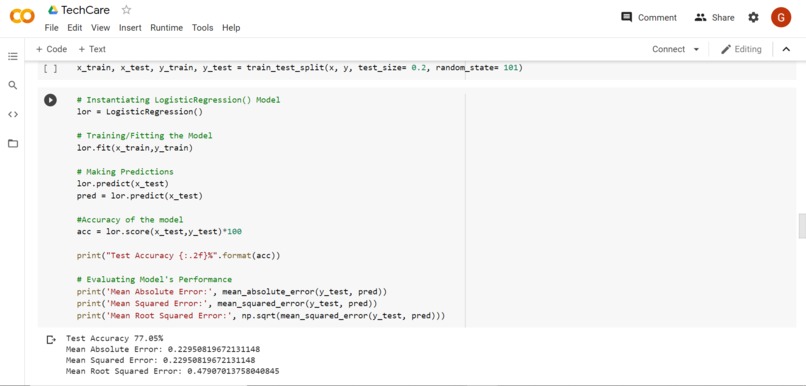Viewport: 806px width, 386px height.
Task: Click output 'Mean Root Squared Error: 0.47907013758040845'
Action: [x=173, y=371]
